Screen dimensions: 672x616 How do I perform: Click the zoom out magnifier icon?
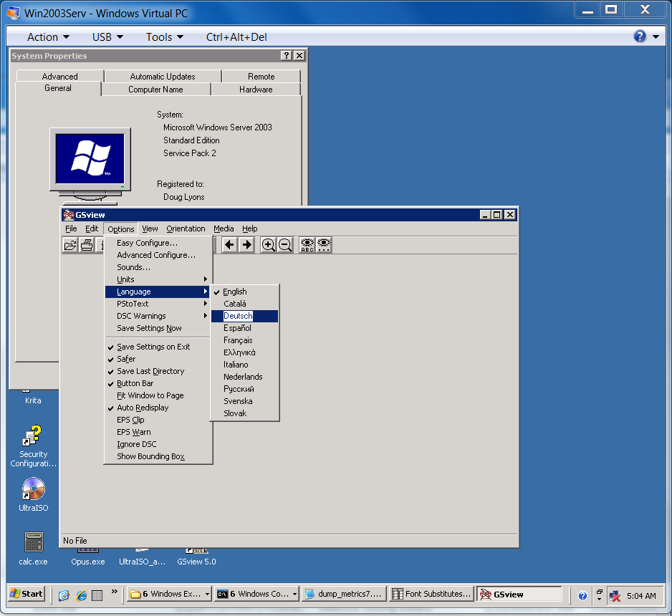click(285, 245)
